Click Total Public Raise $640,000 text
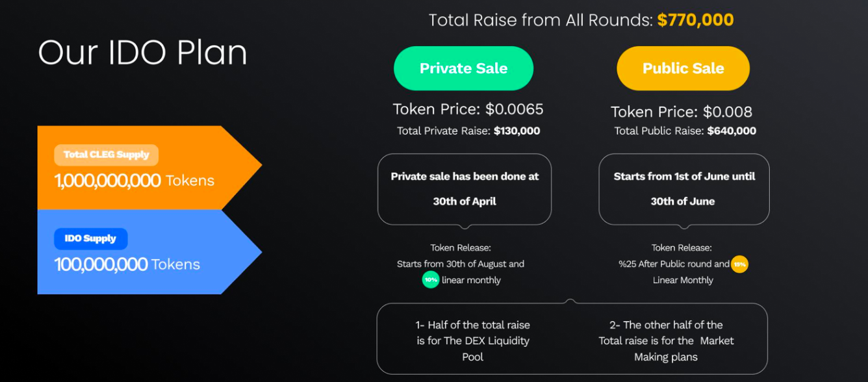Image resolution: width=868 pixels, height=382 pixels. 685,131
